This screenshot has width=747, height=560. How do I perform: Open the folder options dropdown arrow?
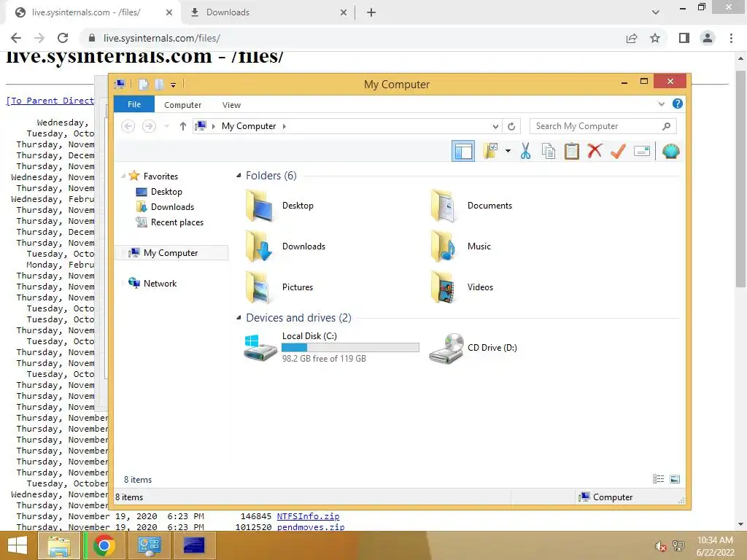click(508, 152)
